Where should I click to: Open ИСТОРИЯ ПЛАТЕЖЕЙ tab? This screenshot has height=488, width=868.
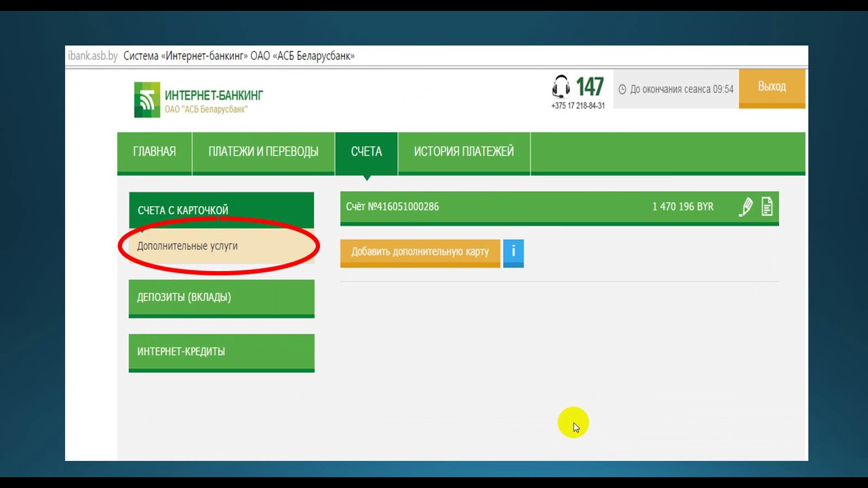[x=464, y=152]
